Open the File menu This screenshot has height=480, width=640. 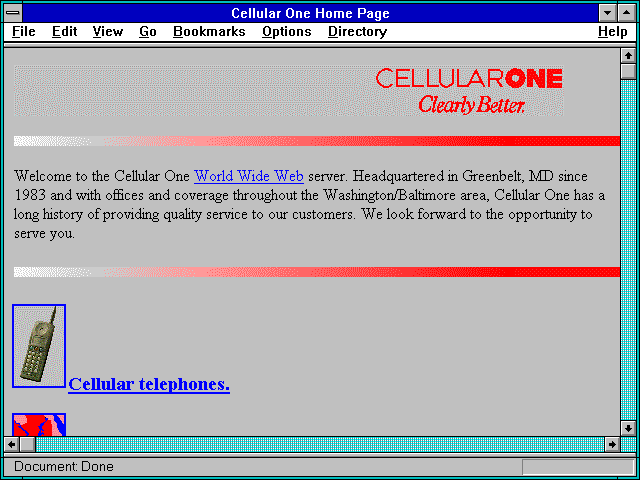24,32
